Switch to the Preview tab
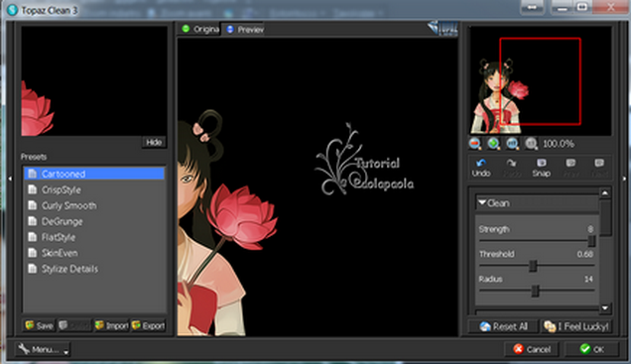This screenshot has width=631, height=364. [244, 29]
